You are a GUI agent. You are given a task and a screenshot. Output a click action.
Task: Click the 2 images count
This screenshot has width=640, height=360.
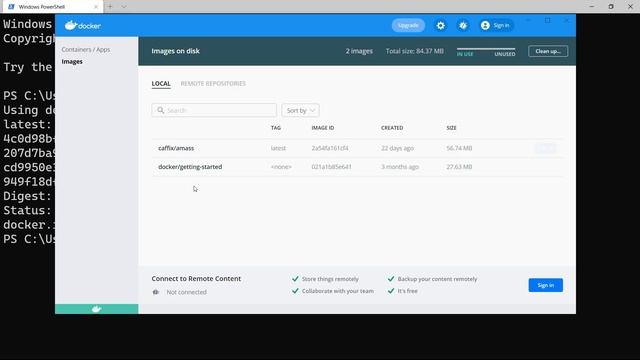click(359, 51)
